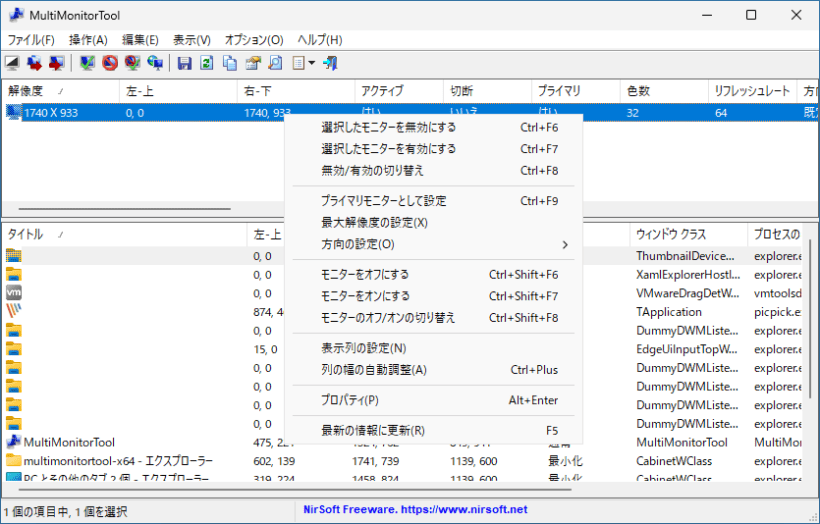This screenshot has width=820, height=524.
Task: Click the refresh toolbar icon
Action: coord(207,63)
